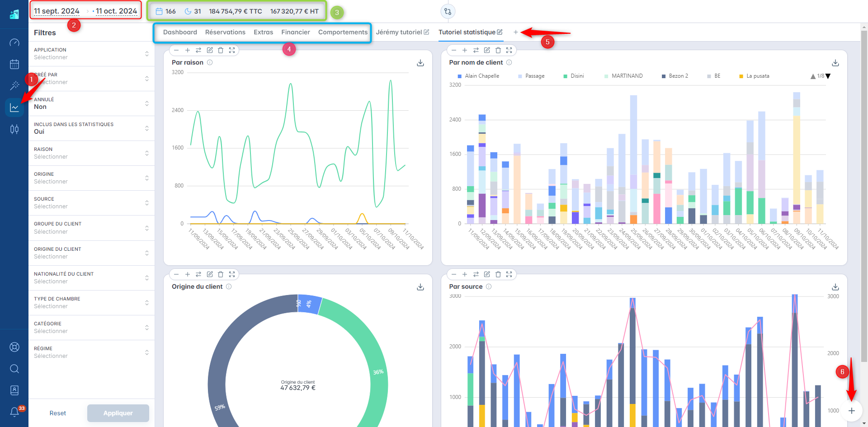868x427 pixels.
Task: Toggle Passage legend series
Action: click(531, 76)
